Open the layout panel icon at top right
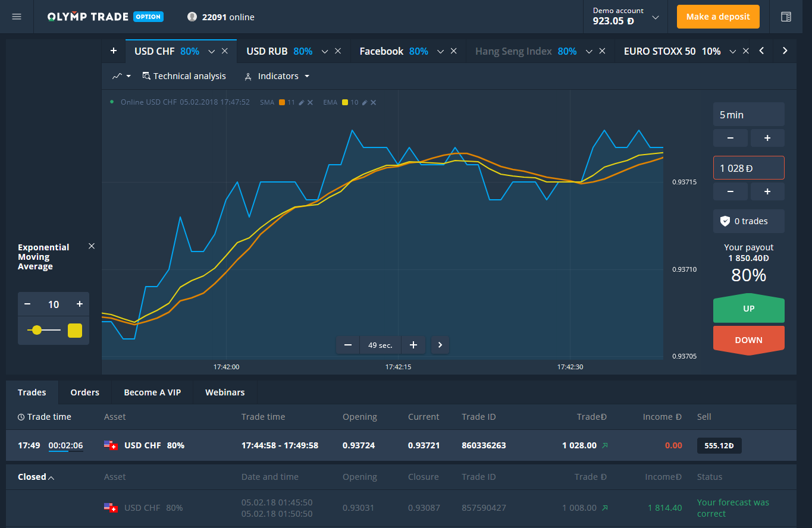 (x=786, y=17)
